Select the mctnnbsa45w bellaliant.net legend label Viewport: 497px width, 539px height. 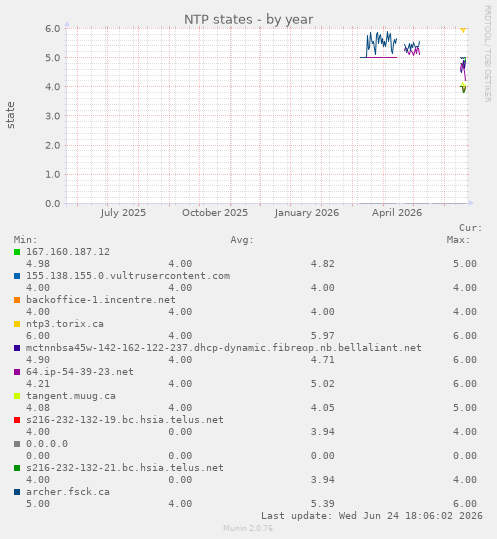[x=224, y=348]
